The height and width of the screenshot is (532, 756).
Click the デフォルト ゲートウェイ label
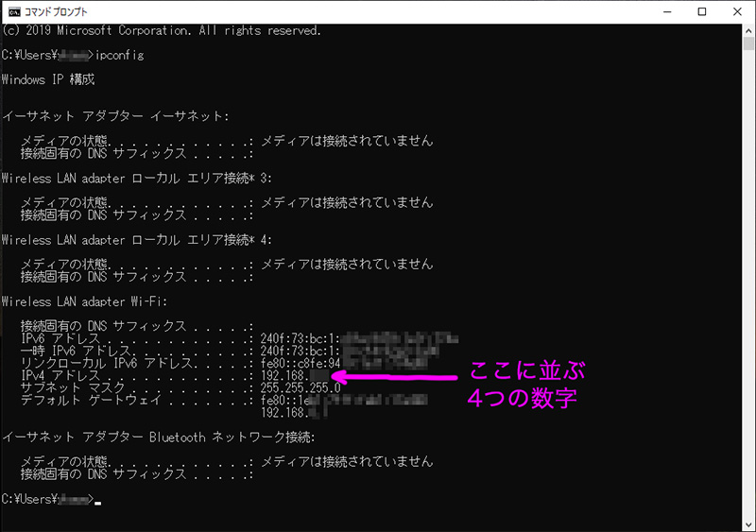point(91,401)
